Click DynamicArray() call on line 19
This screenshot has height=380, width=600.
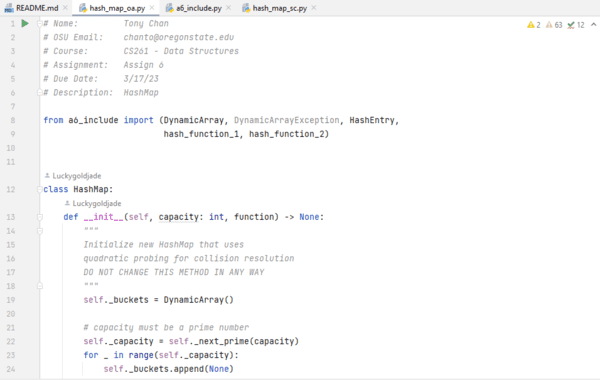pyautogui.click(x=198, y=300)
